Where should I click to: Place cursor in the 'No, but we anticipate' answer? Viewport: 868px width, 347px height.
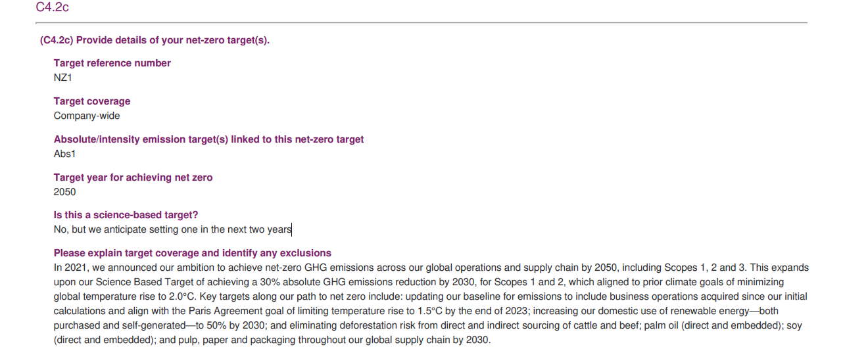click(172, 229)
